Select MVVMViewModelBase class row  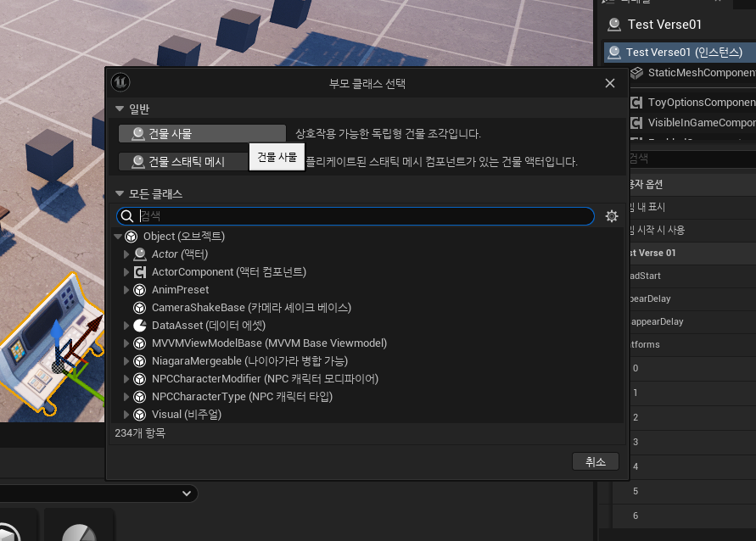(x=367, y=343)
